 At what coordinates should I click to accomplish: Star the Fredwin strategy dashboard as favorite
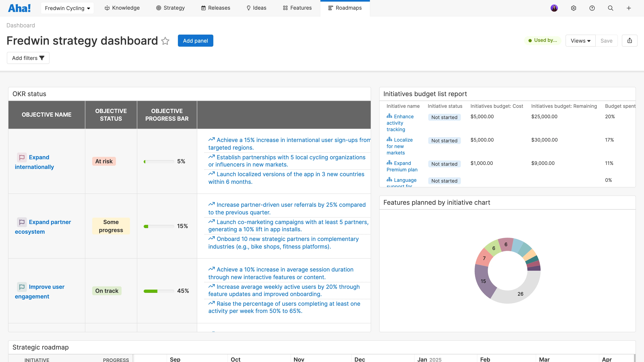click(x=165, y=41)
